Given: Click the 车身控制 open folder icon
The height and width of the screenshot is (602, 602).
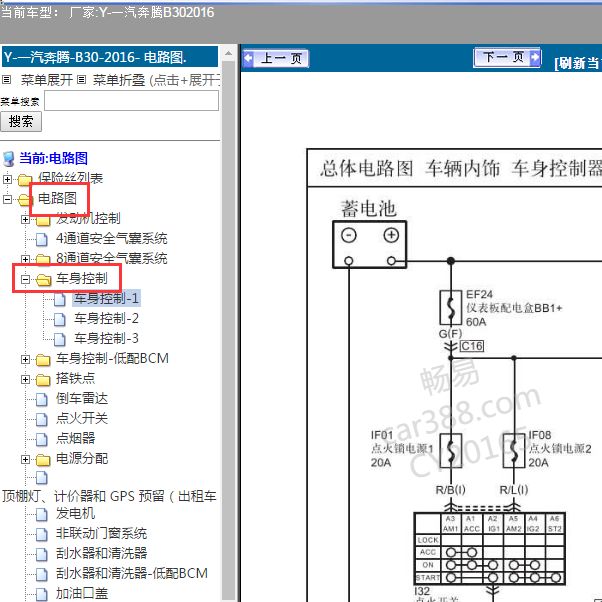Looking at the screenshot, I should tap(43, 280).
